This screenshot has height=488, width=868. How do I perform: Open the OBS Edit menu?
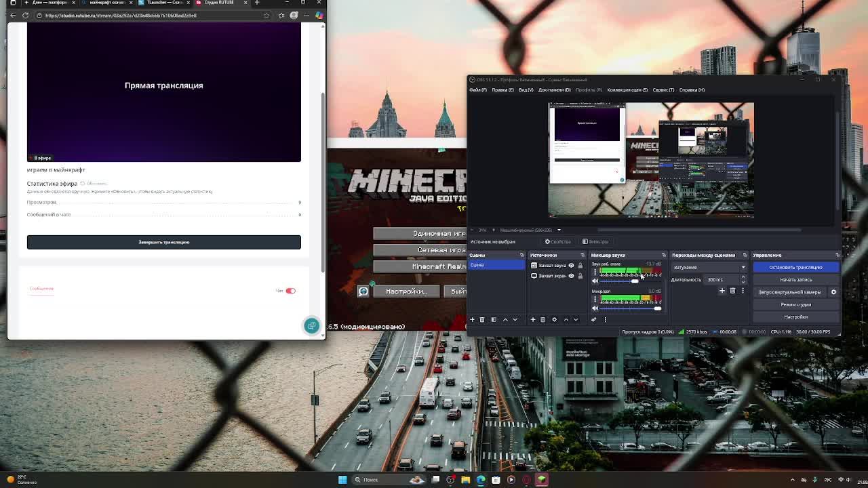pyautogui.click(x=502, y=90)
